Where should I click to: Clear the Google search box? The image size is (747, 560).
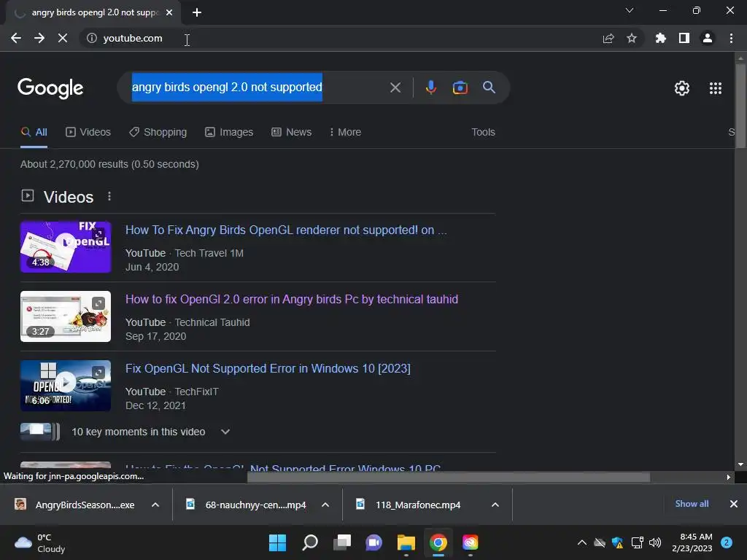[395, 87]
